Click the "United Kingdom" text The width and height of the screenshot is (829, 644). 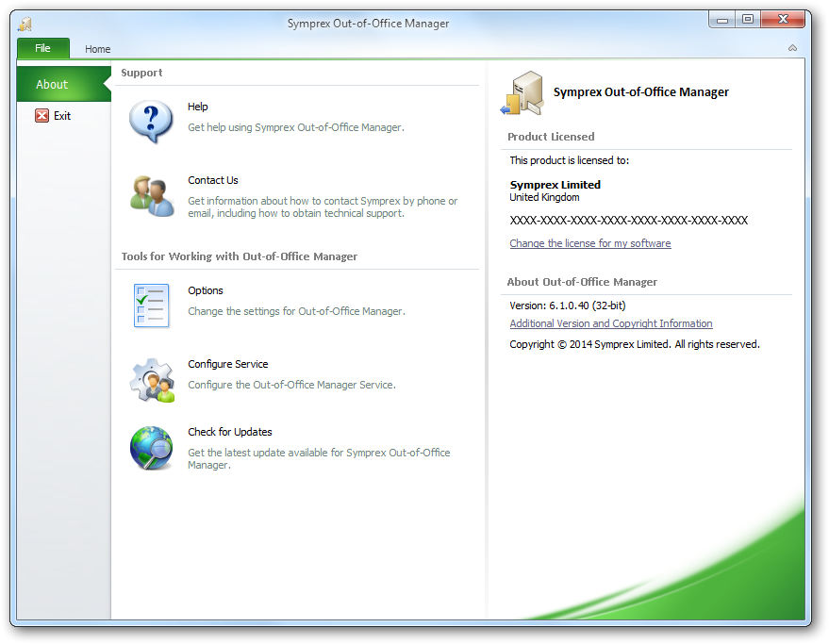pyautogui.click(x=544, y=197)
